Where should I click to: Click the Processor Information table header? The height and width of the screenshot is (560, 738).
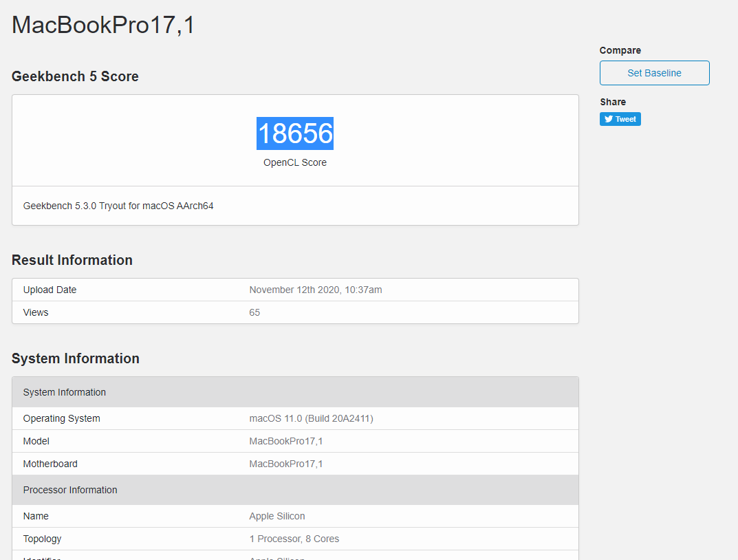click(x=295, y=490)
